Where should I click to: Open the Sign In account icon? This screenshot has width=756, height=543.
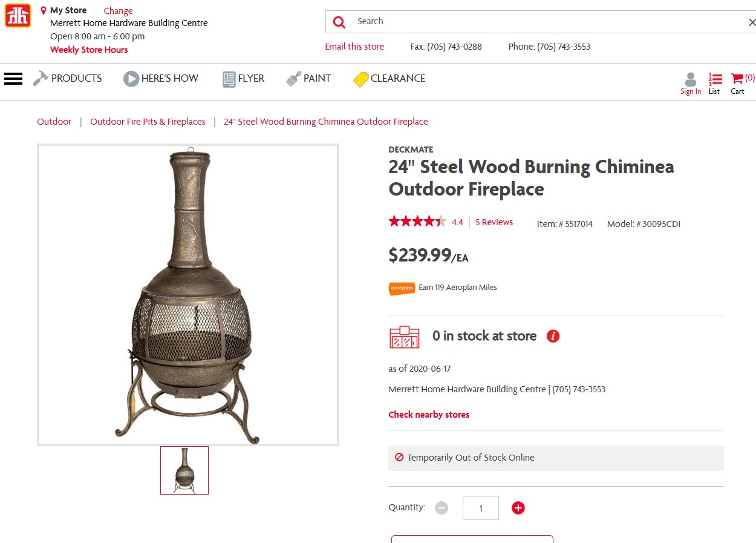click(691, 84)
